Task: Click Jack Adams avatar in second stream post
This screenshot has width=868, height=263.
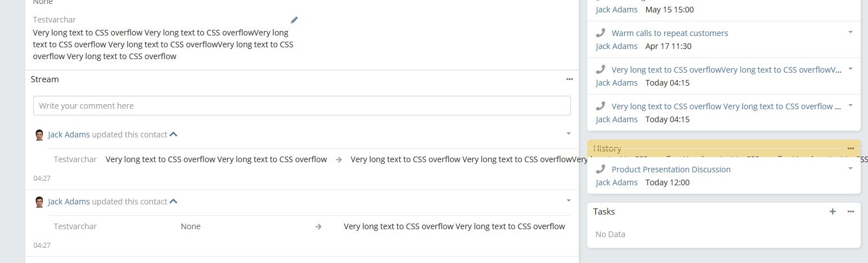Action: click(39, 202)
